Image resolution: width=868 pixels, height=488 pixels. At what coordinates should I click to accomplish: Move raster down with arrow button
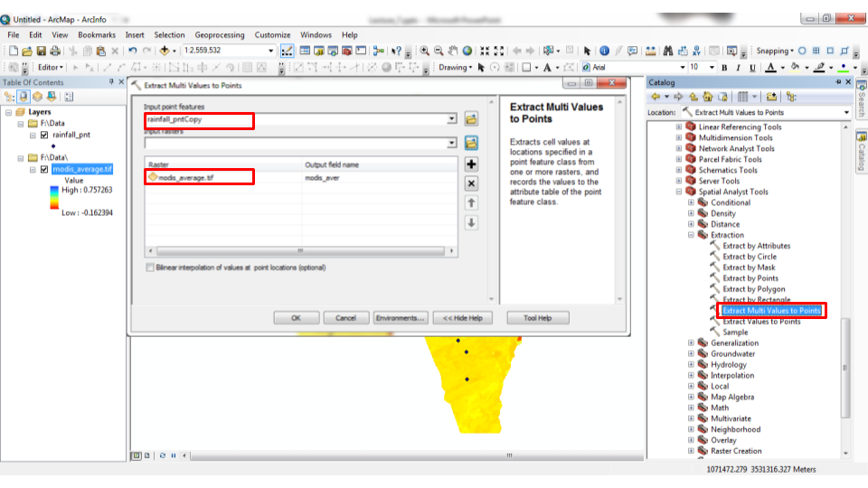pyautogui.click(x=471, y=223)
